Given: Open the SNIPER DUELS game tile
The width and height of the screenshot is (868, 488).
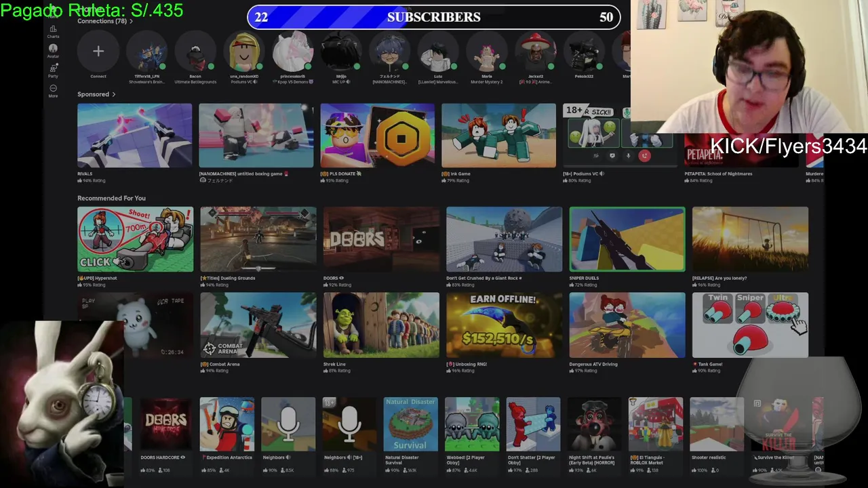Looking at the screenshot, I should [627, 239].
